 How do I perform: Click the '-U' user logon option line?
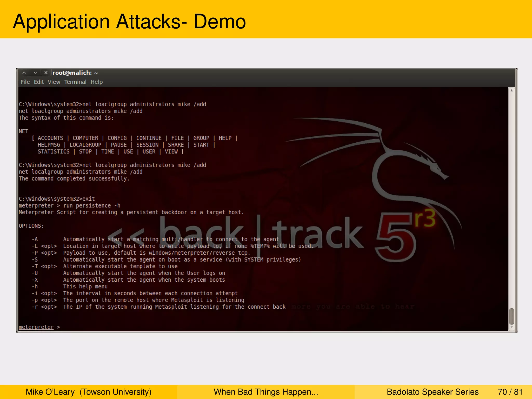(x=128, y=273)
